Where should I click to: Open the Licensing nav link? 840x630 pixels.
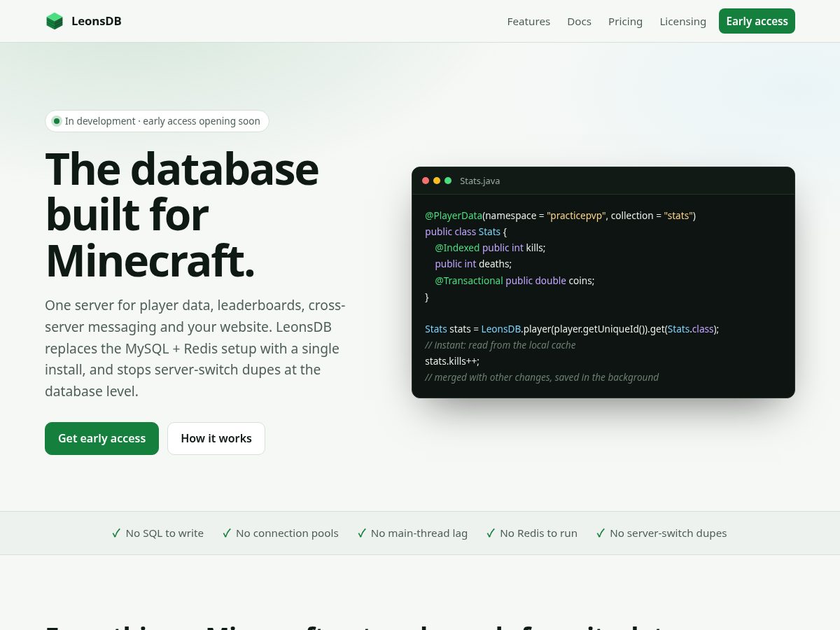[682, 22]
